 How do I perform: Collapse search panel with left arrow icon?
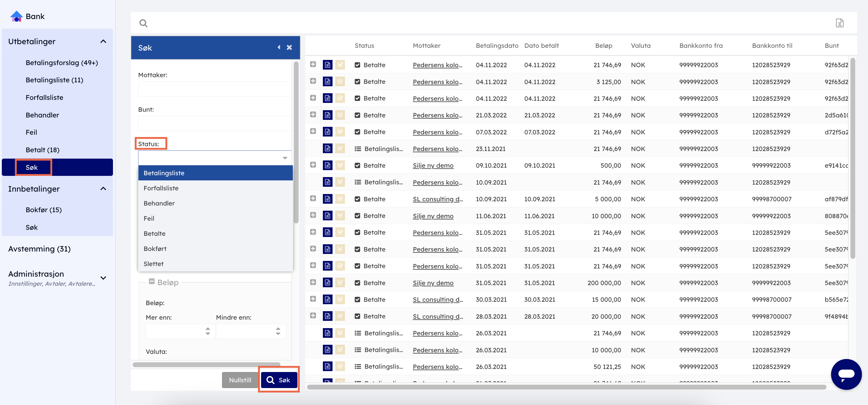click(x=279, y=48)
